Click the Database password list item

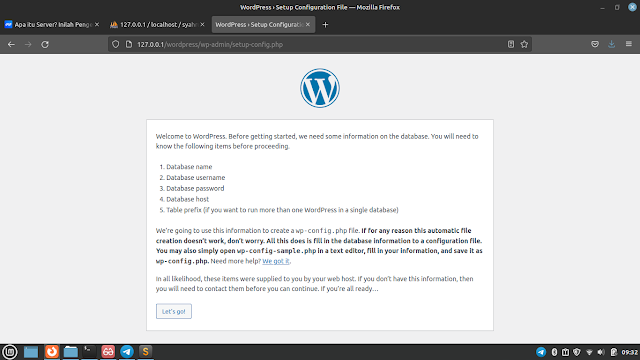pyautogui.click(x=195, y=189)
